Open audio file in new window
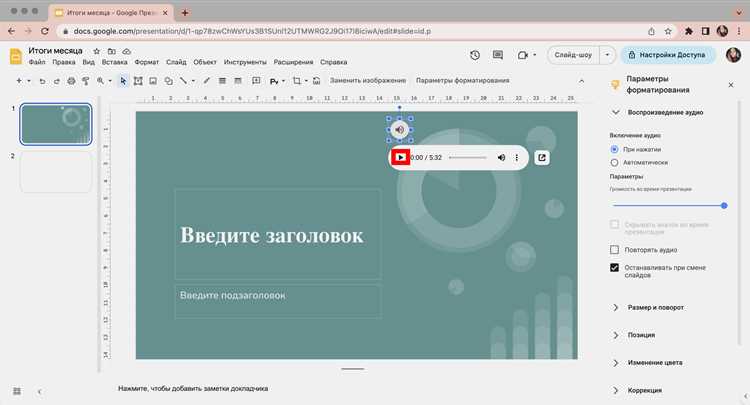The height and width of the screenshot is (405, 750). click(x=541, y=157)
